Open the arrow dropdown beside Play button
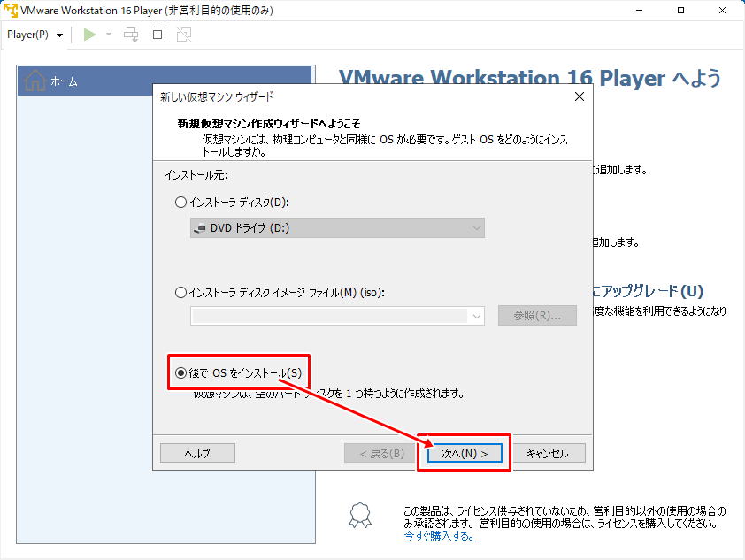 [x=109, y=35]
